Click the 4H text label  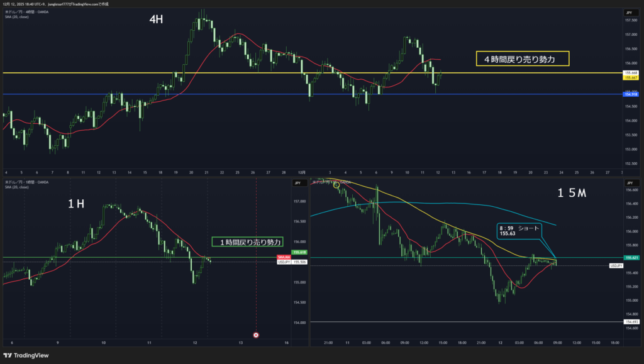[156, 20]
